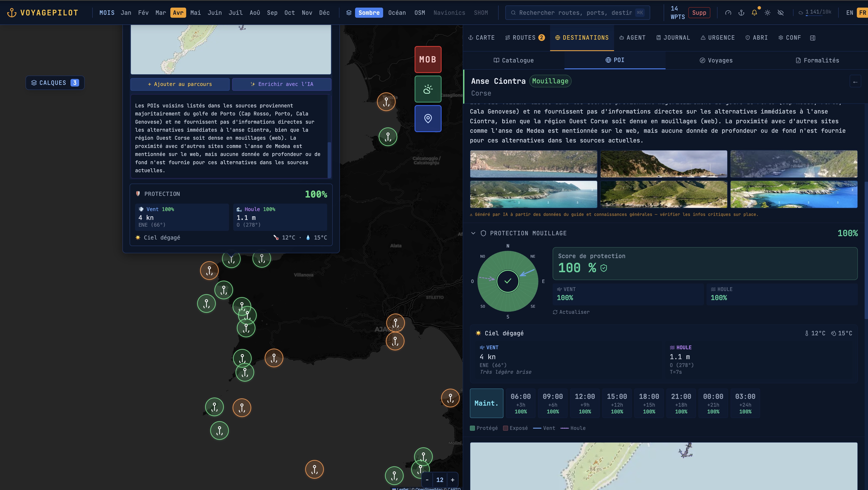
Task: Select the Mai month filter
Action: pos(195,13)
